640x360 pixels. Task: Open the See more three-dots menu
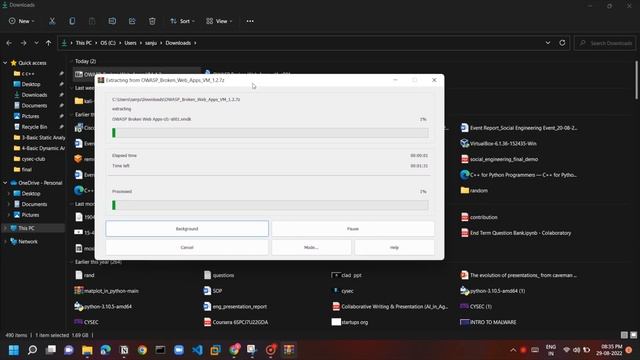[250, 21]
